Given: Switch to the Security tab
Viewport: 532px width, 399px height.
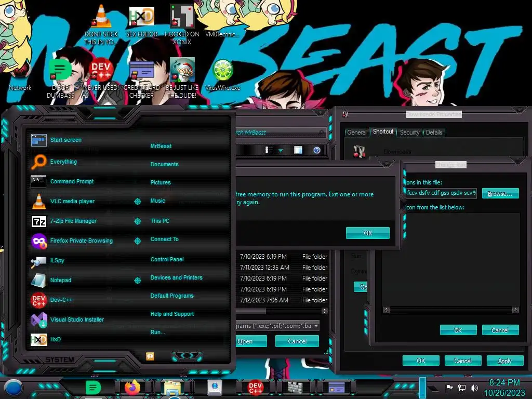Looking at the screenshot, I should coord(409,132).
